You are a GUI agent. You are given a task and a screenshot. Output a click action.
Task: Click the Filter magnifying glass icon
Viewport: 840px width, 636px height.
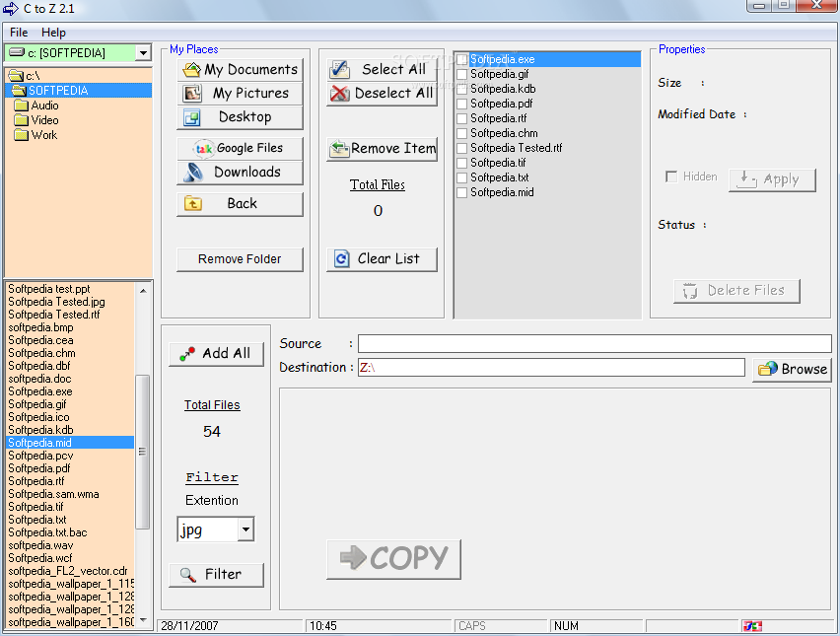[x=187, y=575]
